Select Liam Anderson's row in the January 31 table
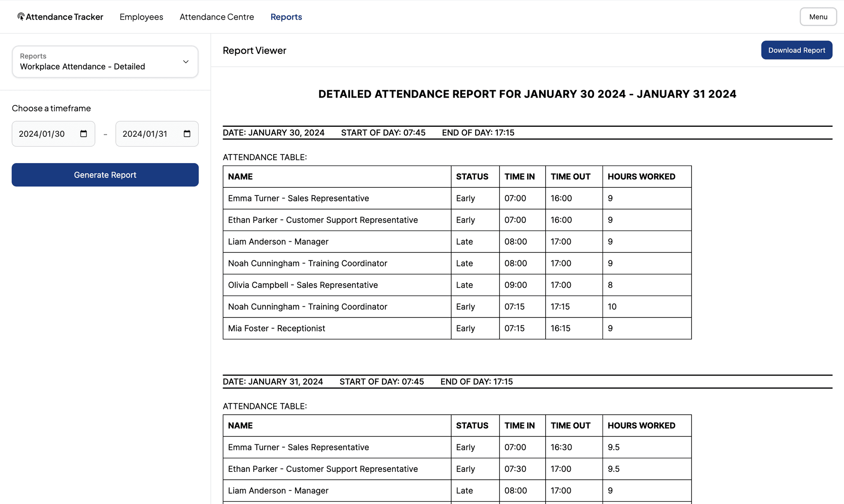The image size is (844, 504). point(278,490)
